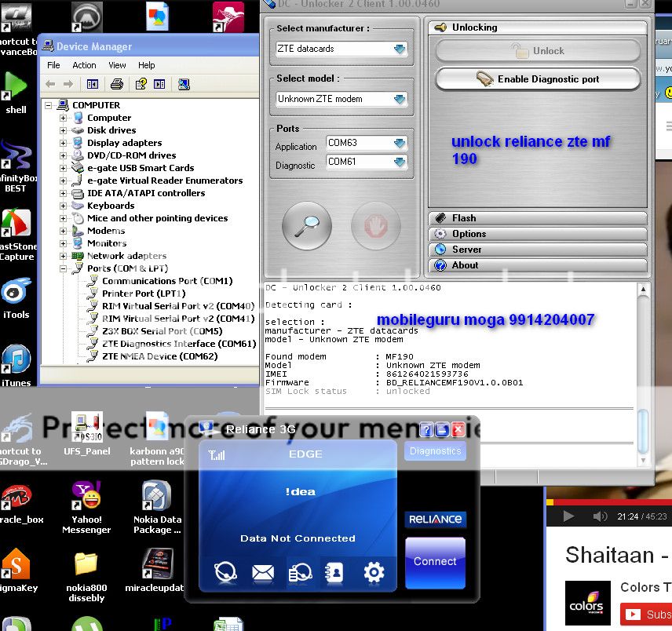
Task: Click Colors channel logo thumbnail
Action: tap(587, 604)
